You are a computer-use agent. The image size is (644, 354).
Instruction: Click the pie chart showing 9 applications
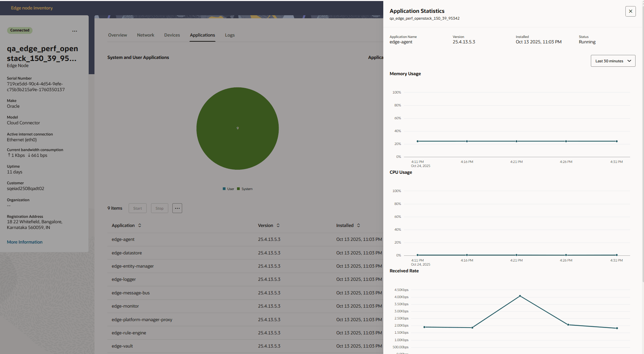coord(237,129)
